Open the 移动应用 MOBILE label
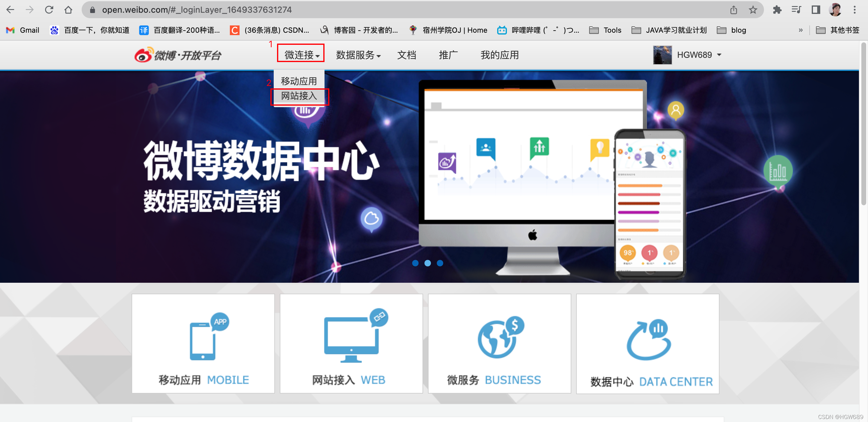868x422 pixels. pos(204,380)
